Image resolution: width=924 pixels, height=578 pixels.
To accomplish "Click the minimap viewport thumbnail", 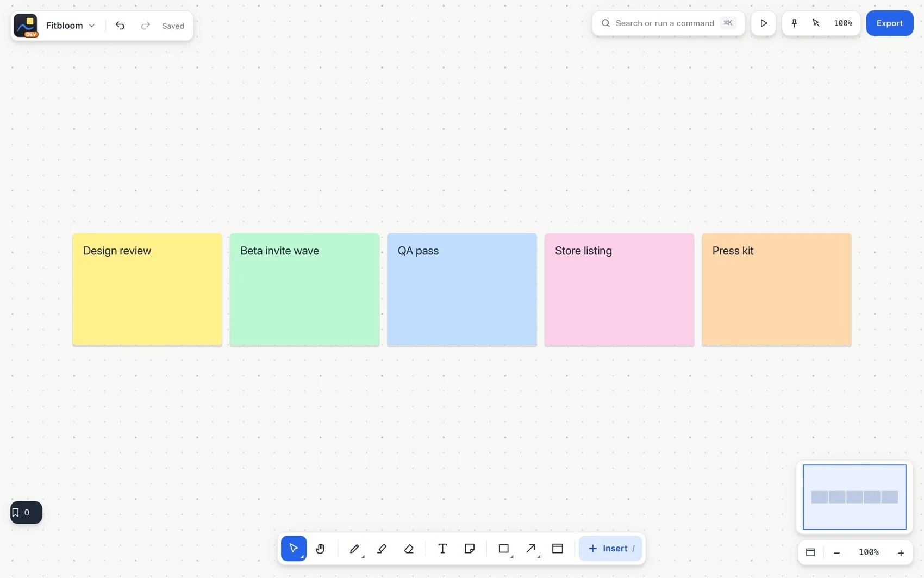I will pos(854,497).
